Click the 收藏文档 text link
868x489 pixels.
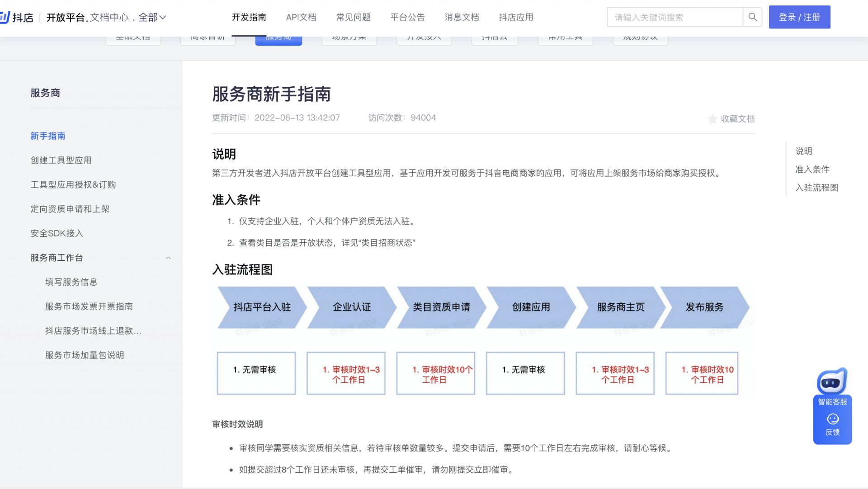(x=738, y=119)
